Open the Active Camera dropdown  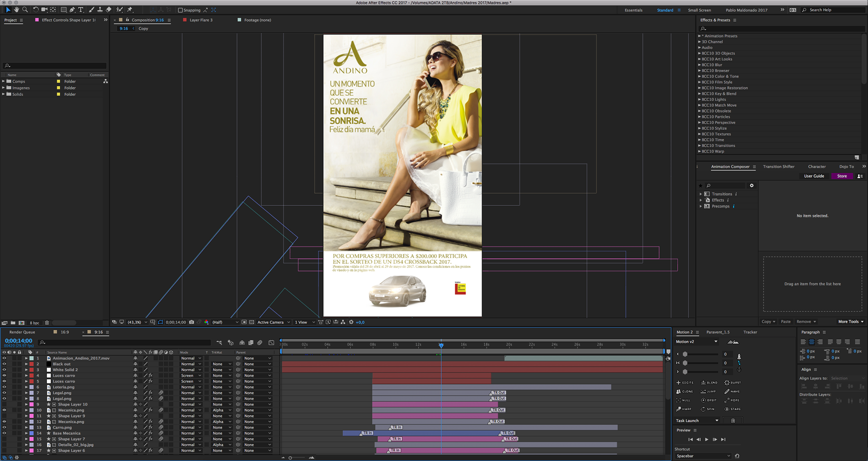tap(274, 322)
